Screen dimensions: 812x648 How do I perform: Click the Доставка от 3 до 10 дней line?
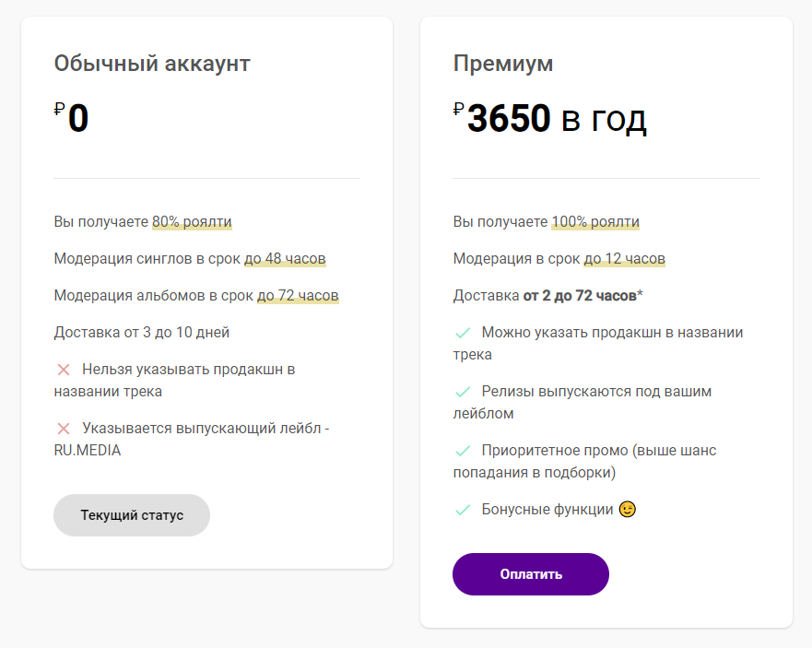[x=142, y=333]
